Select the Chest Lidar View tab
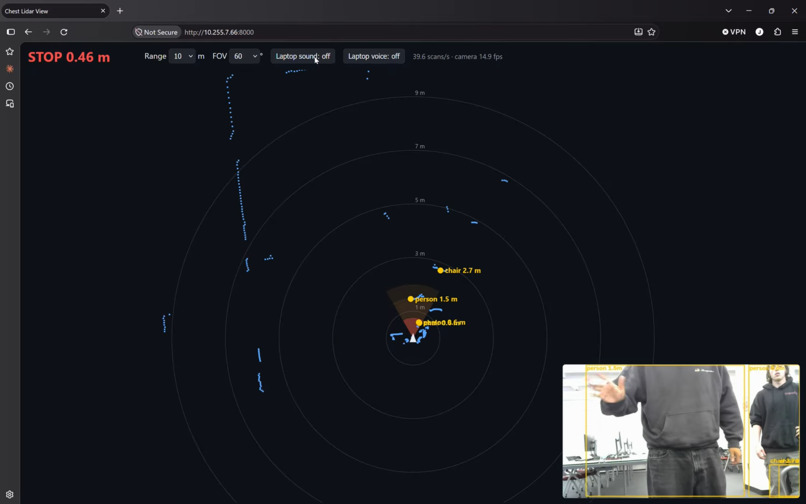Screen dimensions: 806x504 [55, 11]
